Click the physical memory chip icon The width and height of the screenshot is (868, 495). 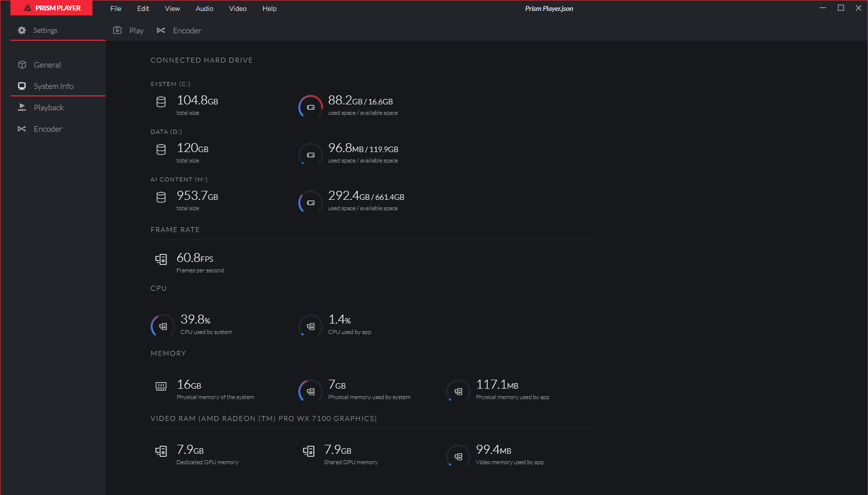(x=161, y=386)
